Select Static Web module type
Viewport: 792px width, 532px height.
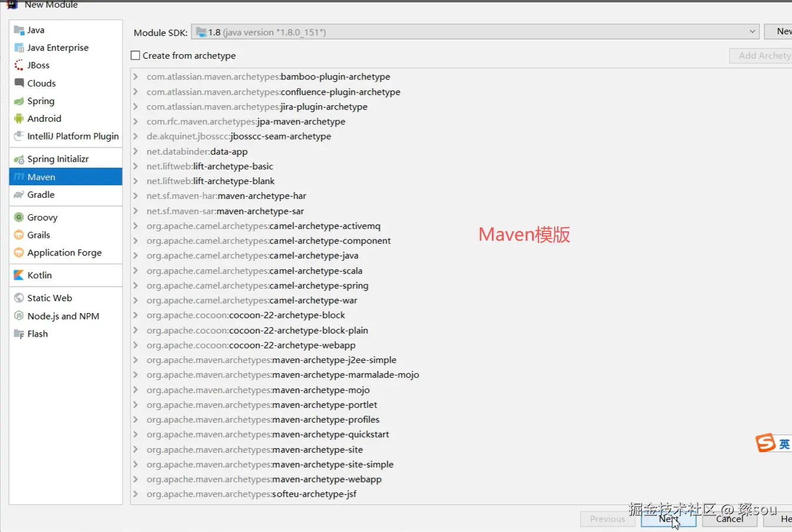66,298
